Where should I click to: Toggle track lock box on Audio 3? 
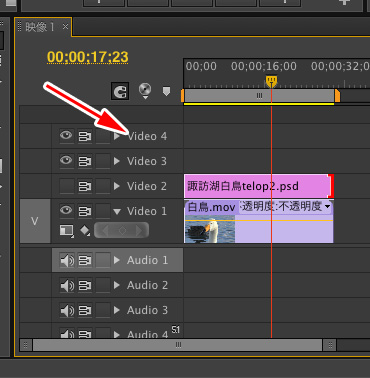[103, 310]
